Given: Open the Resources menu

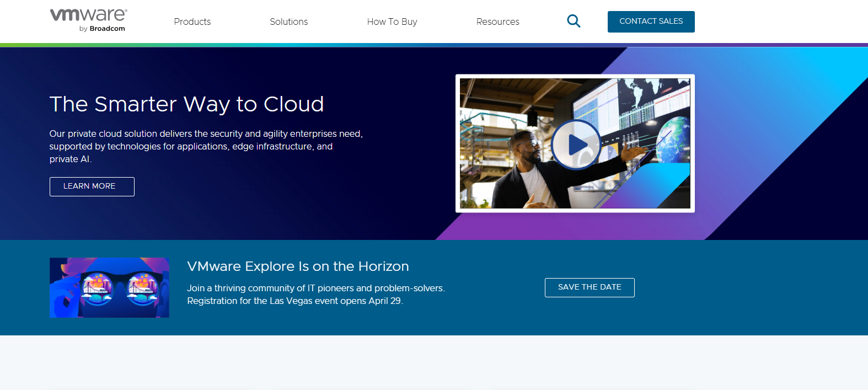Looking at the screenshot, I should (x=498, y=22).
